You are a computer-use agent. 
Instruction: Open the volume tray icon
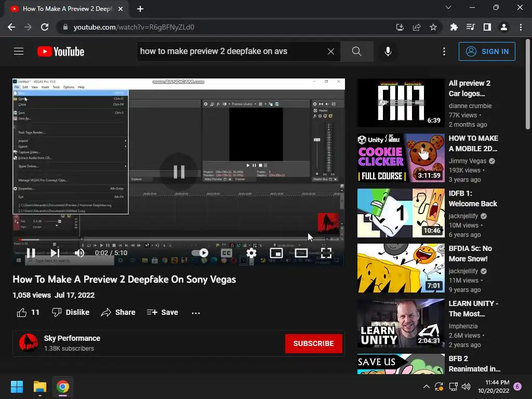[466, 387]
